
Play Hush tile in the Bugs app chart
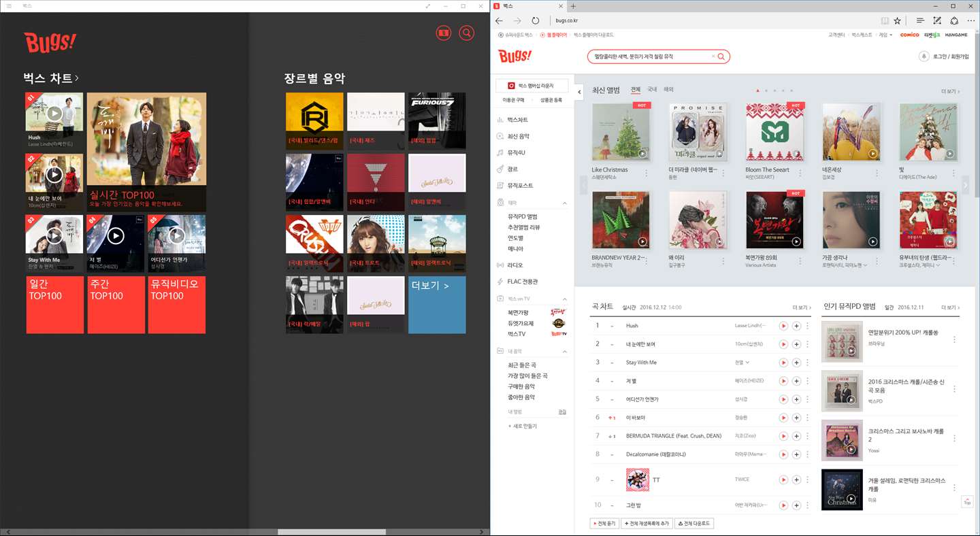coord(54,114)
